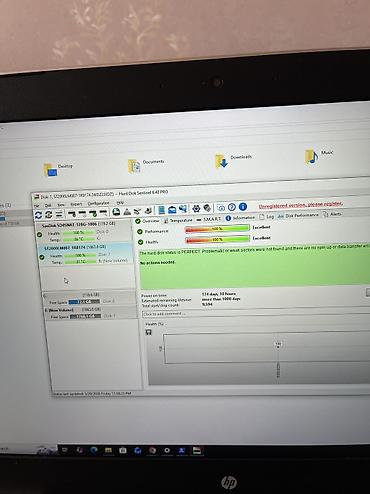Open the File Explorer taskbar icon

[x=108, y=450]
